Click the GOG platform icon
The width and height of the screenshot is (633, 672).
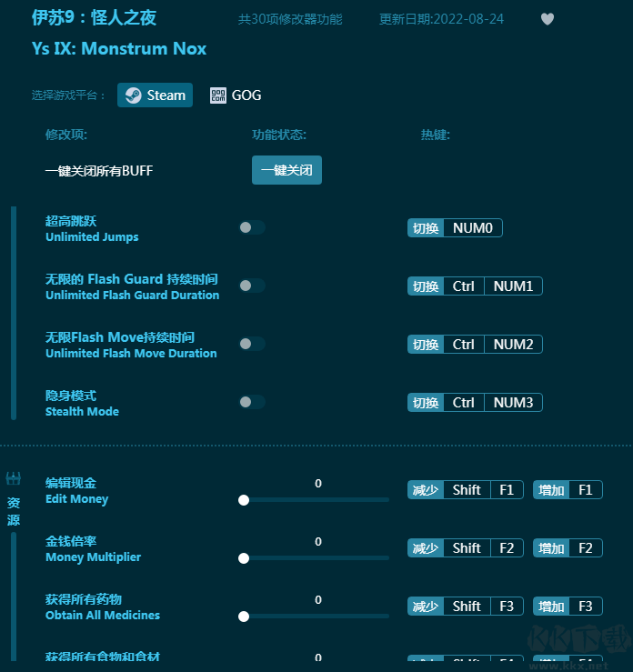coord(218,95)
